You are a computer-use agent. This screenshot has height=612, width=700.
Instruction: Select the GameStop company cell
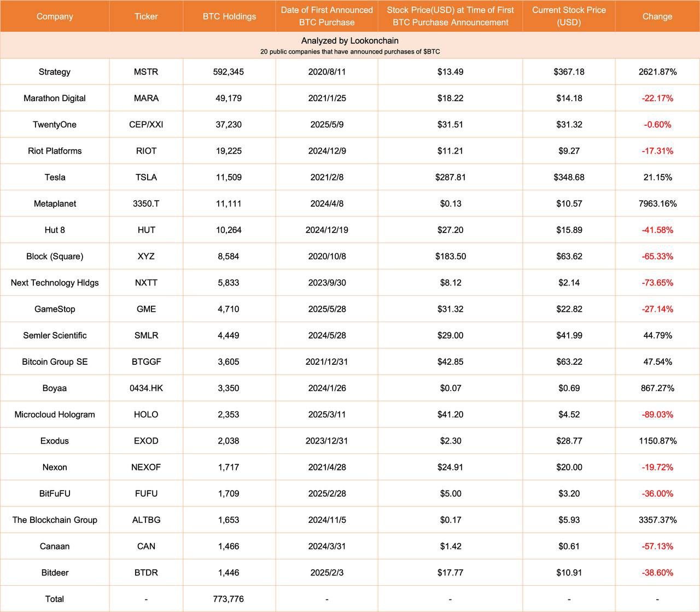(x=55, y=308)
